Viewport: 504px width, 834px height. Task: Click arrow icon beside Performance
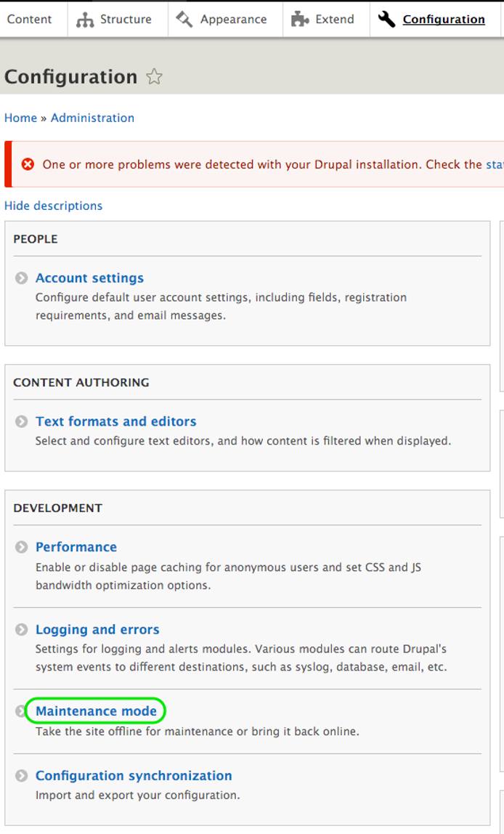[x=22, y=547]
